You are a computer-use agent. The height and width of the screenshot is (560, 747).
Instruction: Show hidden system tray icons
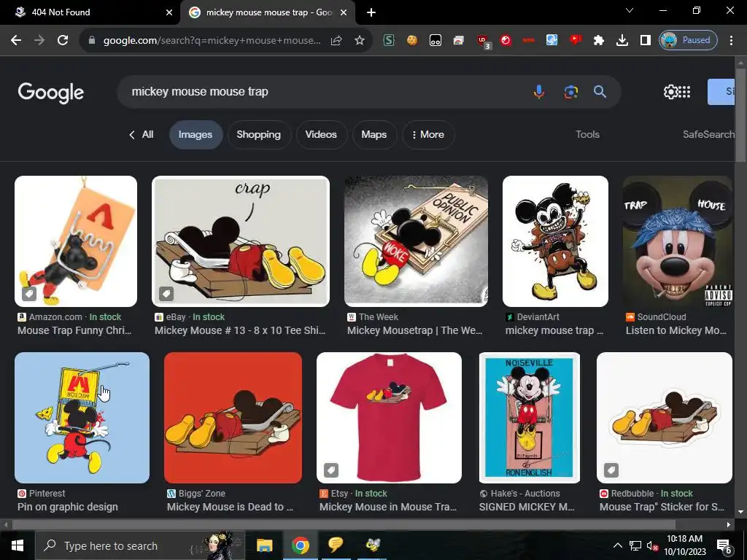pos(617,545)
